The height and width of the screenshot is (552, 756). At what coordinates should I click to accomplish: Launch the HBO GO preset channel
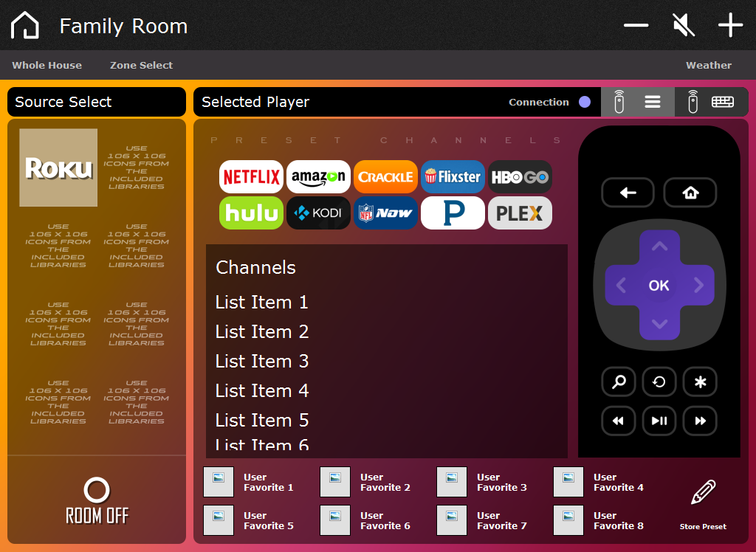(520, 176)
